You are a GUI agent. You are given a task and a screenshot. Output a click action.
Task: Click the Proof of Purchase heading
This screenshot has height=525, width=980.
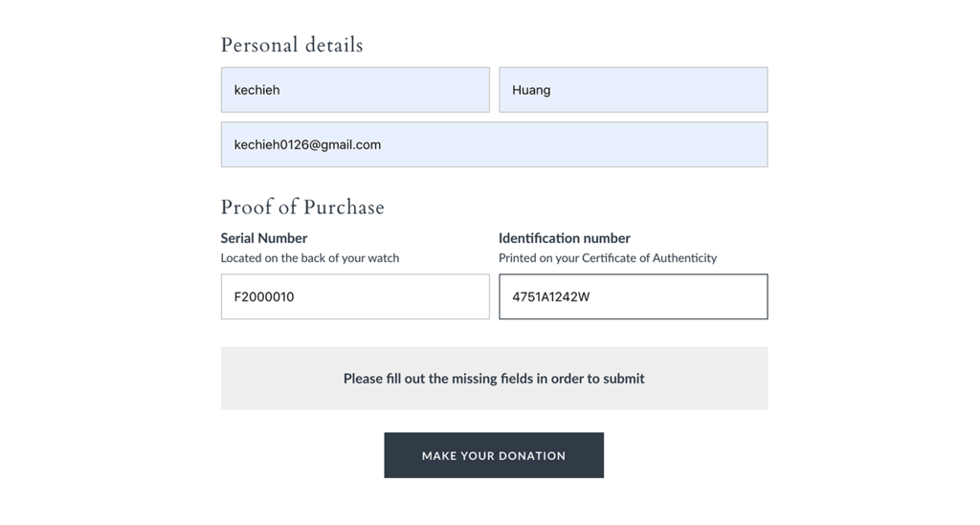pyautogui.click(x=302, y=207)
